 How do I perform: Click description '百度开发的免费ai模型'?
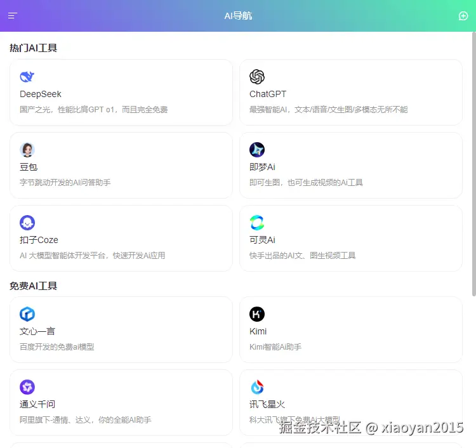(x=56, y=347)
